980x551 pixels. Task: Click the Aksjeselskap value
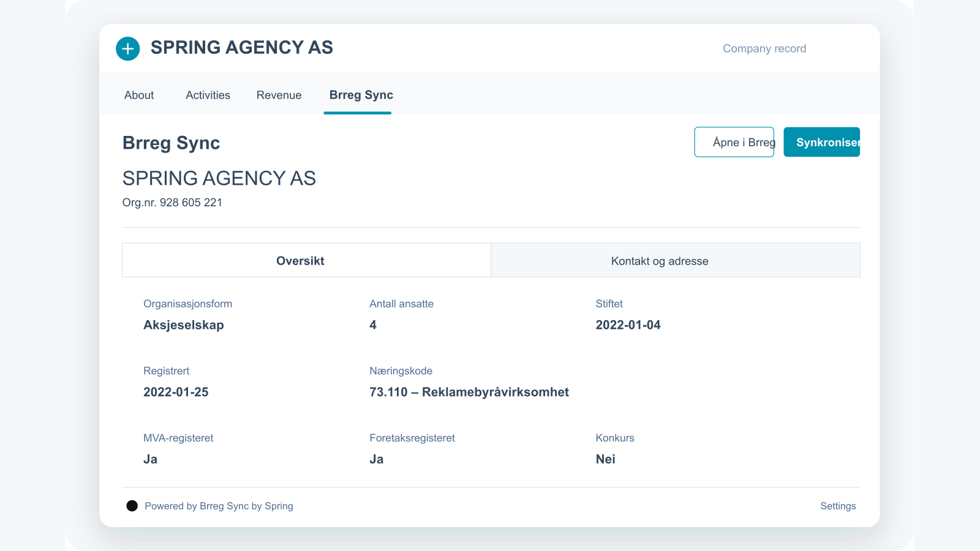point(184,325)
